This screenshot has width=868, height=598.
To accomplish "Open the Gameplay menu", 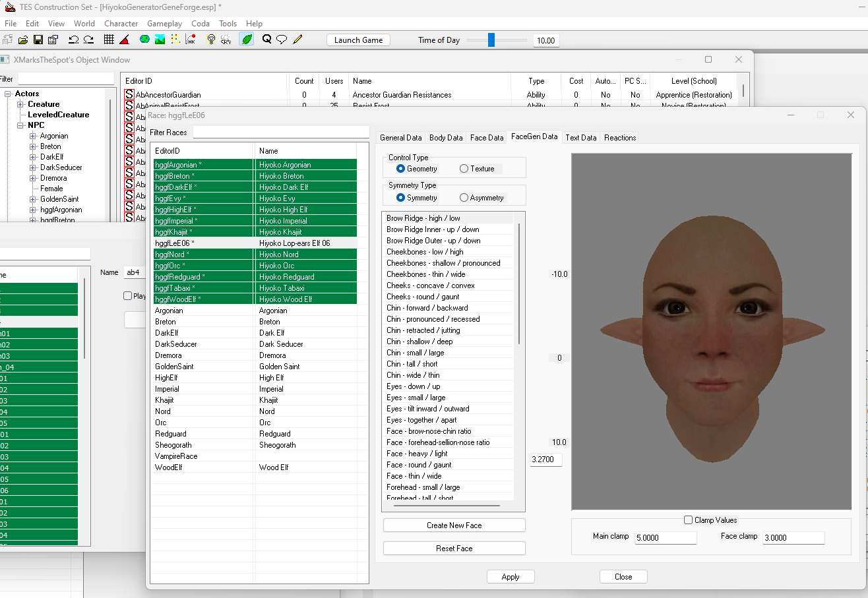I will coord(164,23).
